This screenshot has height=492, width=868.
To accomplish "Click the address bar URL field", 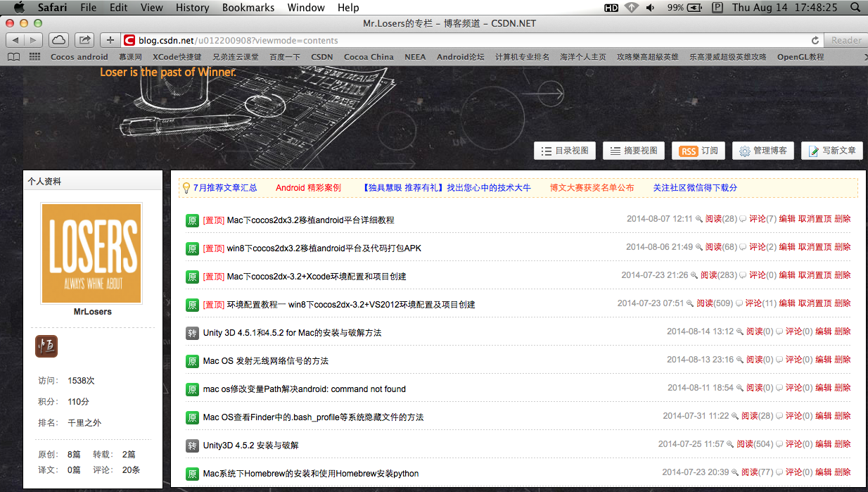I will click(x=471, y=40).
